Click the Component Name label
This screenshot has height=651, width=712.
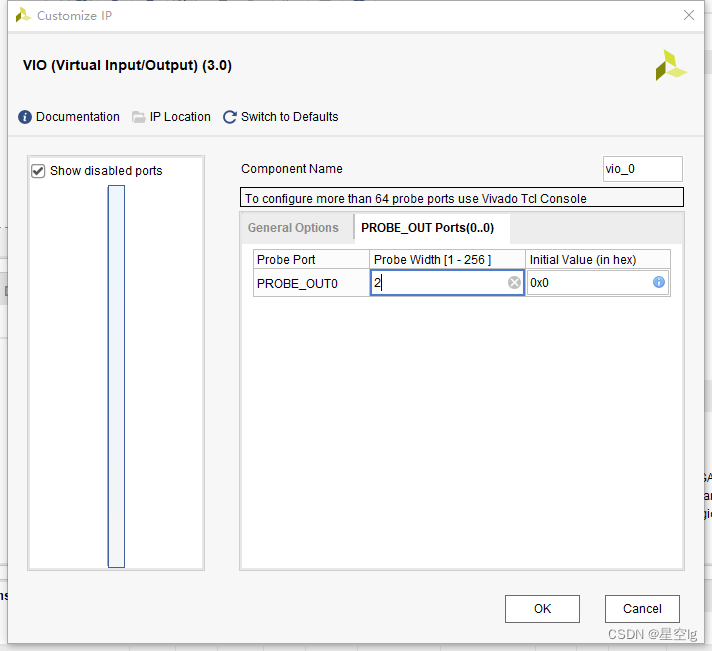(x=292, y=169)
